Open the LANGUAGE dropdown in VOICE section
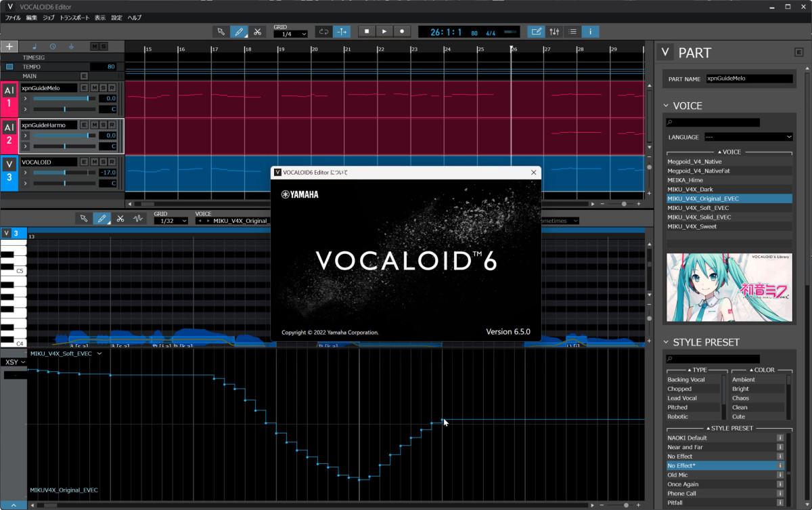 click(x=748, y=137)
